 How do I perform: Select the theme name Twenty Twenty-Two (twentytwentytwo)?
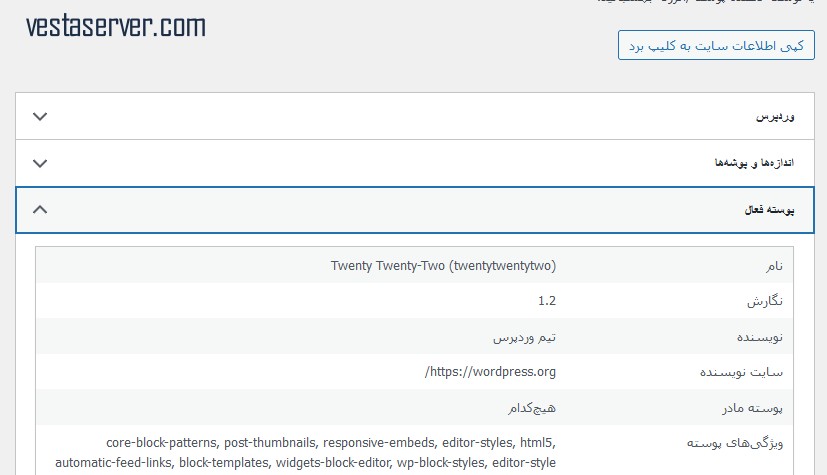(443, 266)
